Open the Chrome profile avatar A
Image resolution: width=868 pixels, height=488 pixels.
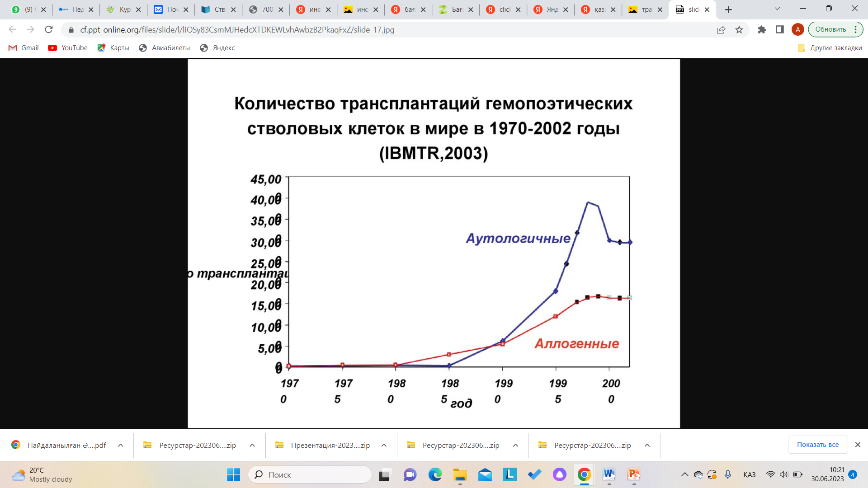click(x=797, y=30)
